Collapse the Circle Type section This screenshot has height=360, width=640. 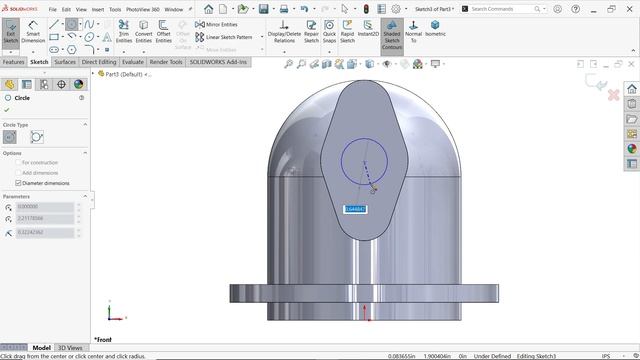coord(85,124)
